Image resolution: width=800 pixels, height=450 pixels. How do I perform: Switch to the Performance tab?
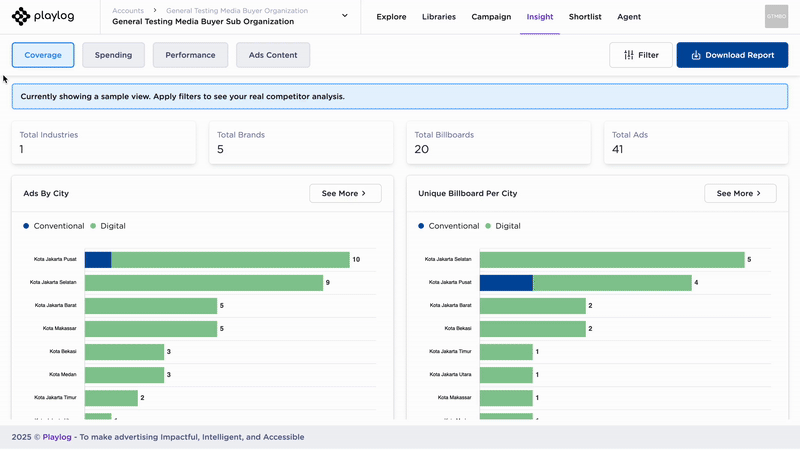[190, 55]
